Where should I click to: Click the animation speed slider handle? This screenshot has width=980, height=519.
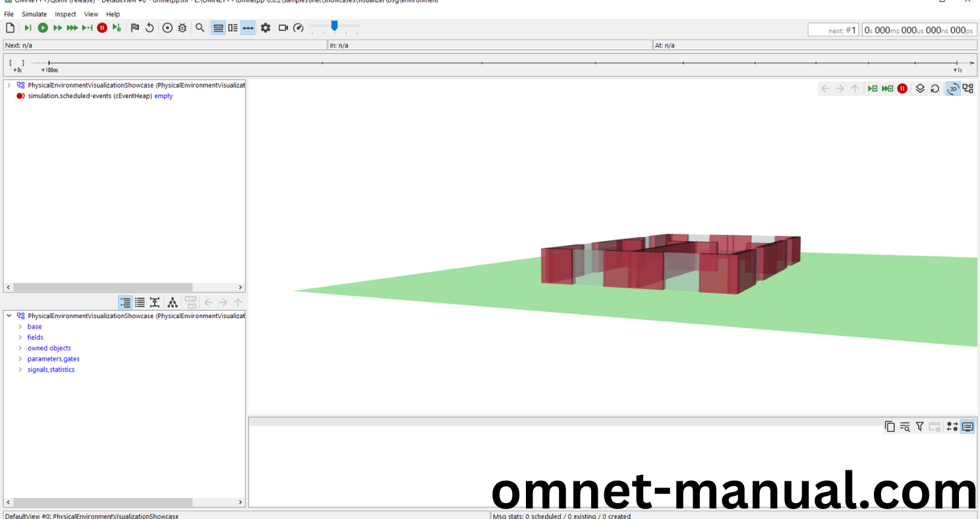click(x=335, y=26)
